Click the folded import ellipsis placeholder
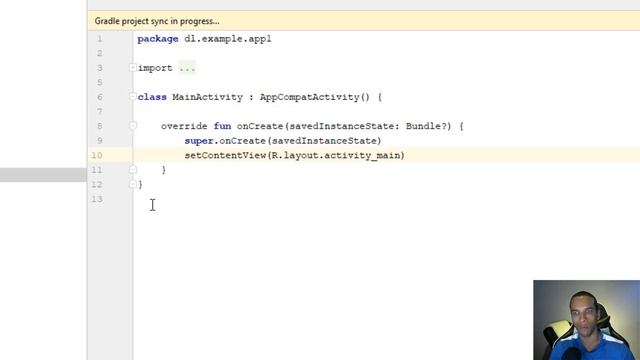This screenshot has height=360, width=640. click(x=187, y=68)
